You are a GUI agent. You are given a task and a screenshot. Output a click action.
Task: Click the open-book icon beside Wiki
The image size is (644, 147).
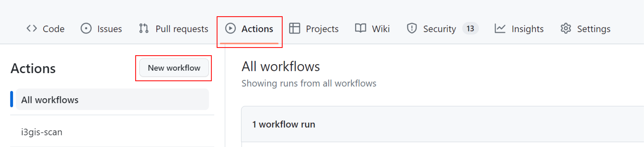coord(361,28)
